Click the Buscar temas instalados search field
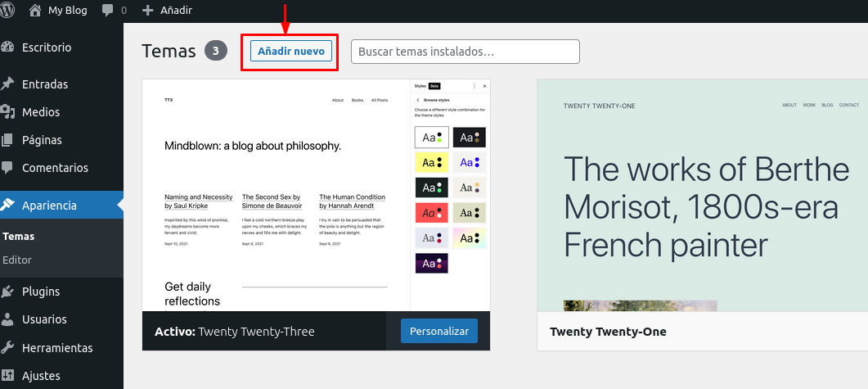 pos(465,52)
